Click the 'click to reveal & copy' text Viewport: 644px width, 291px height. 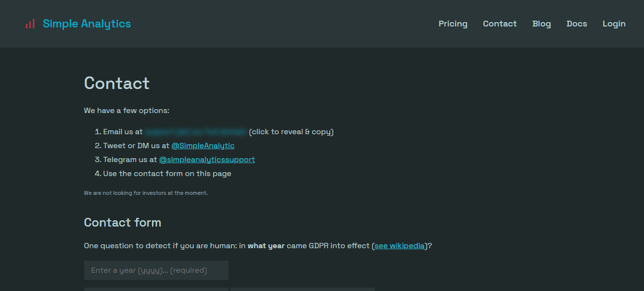click(291, 131)
